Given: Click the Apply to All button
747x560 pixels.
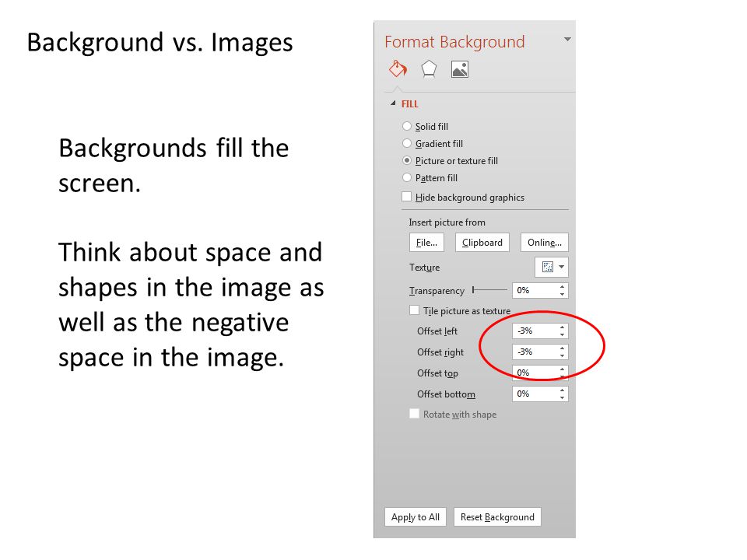Looking at the screenshot, I should 415,516.
